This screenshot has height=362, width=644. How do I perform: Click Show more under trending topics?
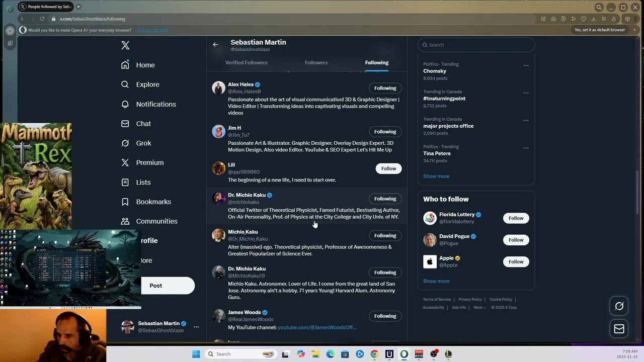(x=436, y=176)
